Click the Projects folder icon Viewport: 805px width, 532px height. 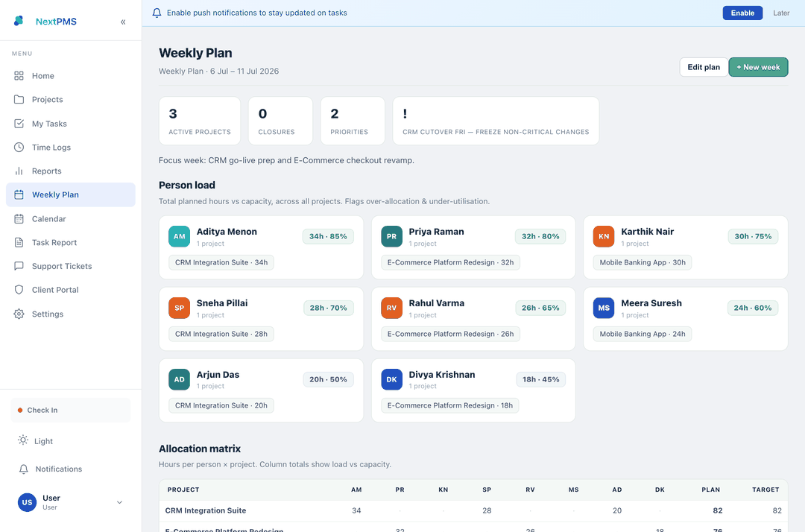pos(19,100)
